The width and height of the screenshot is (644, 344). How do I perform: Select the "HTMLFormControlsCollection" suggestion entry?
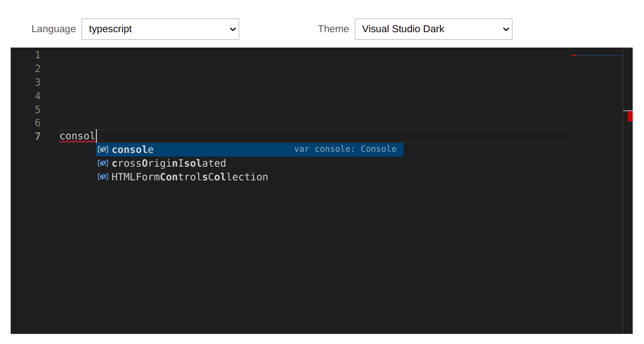point(189,177)
